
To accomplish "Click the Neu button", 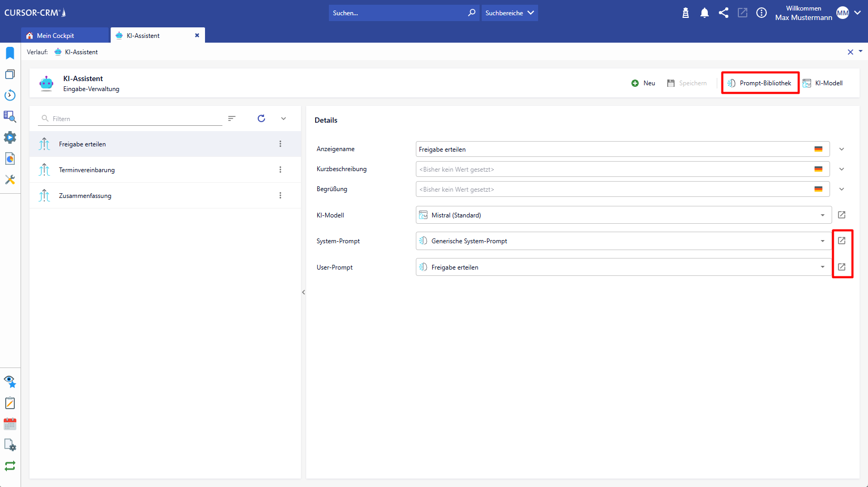I will pos(643,83).
